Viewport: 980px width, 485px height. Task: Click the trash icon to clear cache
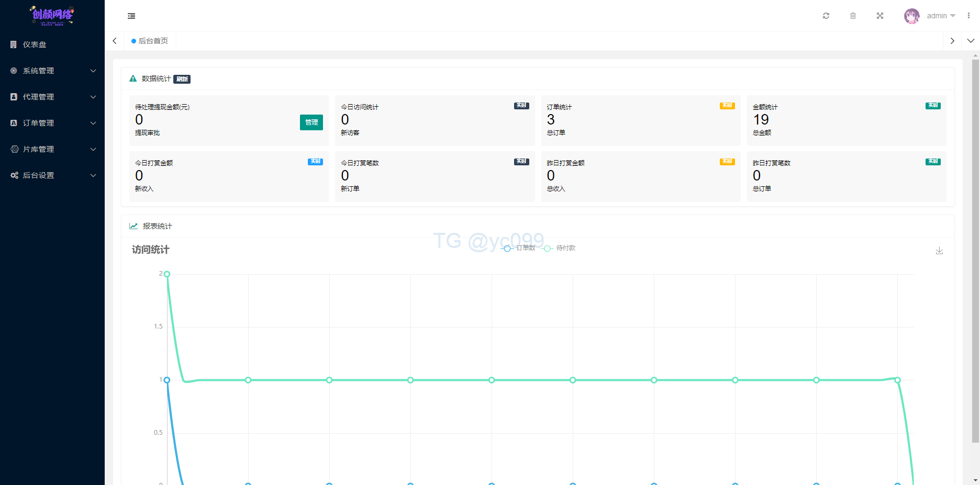[x=853, y=16]
